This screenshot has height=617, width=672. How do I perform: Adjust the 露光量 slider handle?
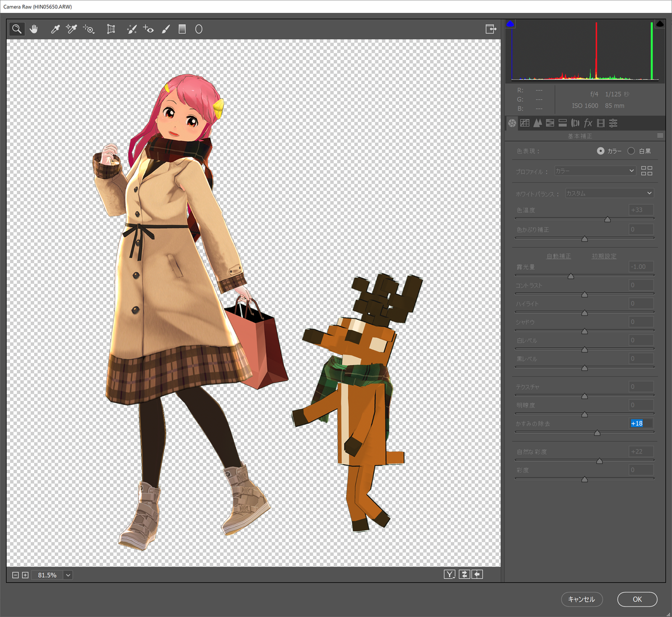[571, 276]
